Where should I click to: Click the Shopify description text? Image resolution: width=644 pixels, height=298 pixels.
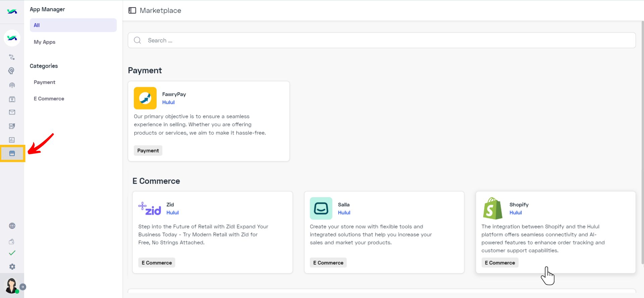(x=543, y=239)
